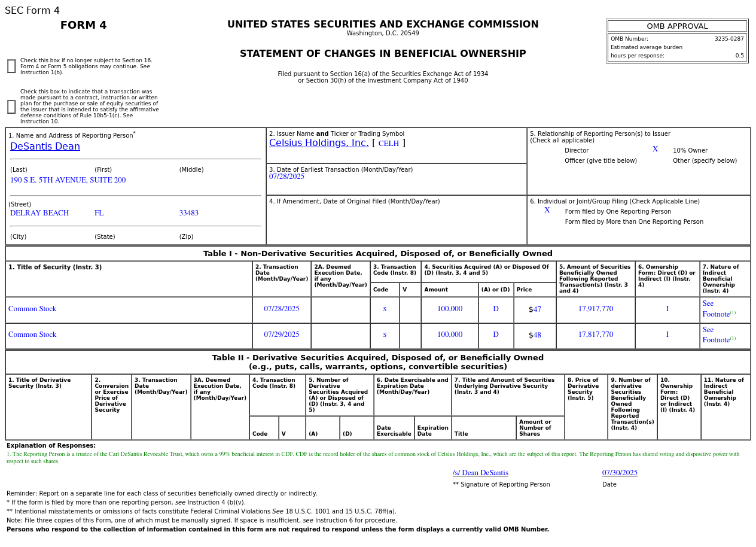Click the '1. Title of Derivative Security' column header

point(39,383)
